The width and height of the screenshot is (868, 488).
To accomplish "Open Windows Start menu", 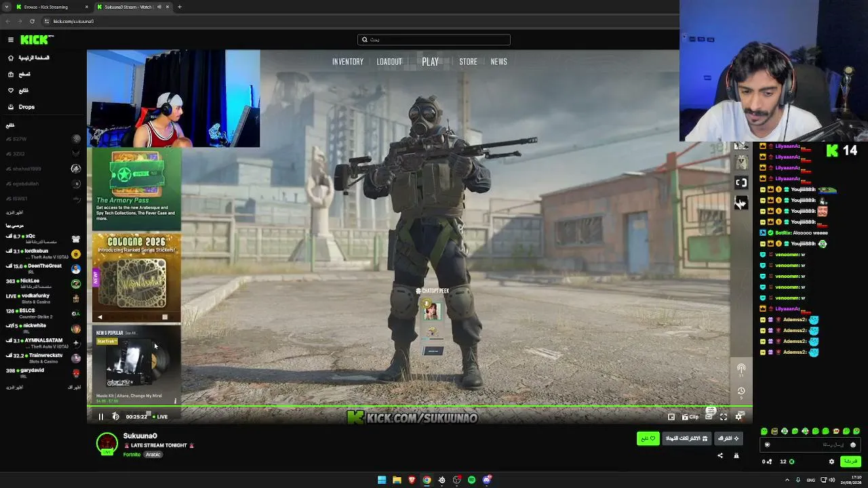I will [382, 480].
